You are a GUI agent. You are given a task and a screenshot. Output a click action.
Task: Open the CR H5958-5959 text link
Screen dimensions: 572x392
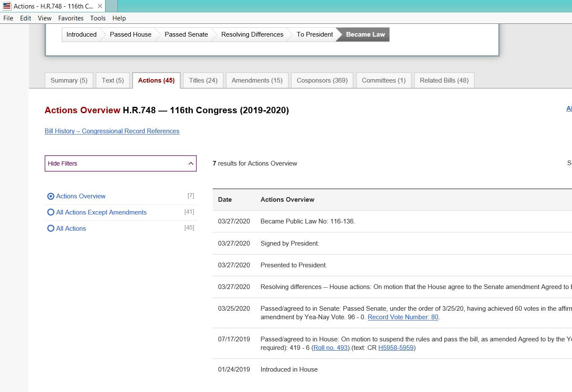(x=395, y=348)
